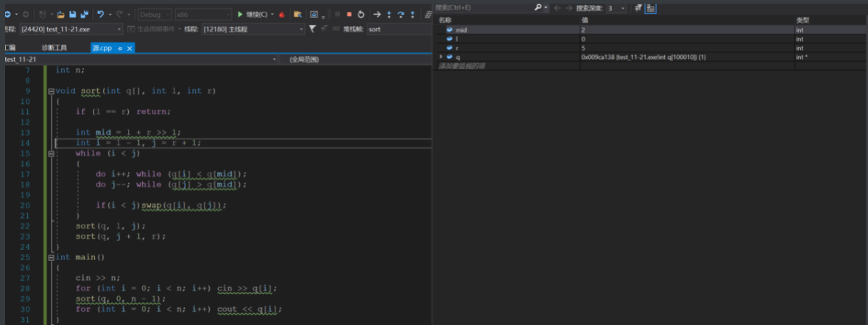Click the watch window filter funnel icon
The image size is (868, 325).
point(638,8)
